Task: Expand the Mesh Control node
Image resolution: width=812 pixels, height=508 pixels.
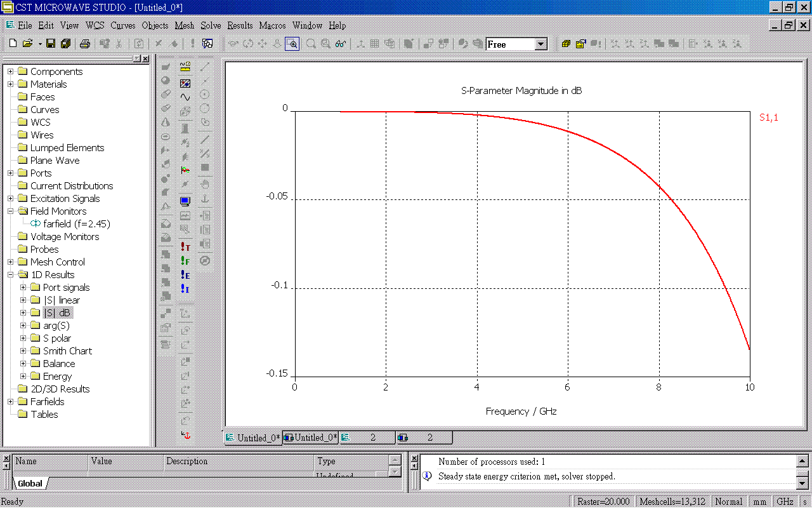Action: coord(10,262)
